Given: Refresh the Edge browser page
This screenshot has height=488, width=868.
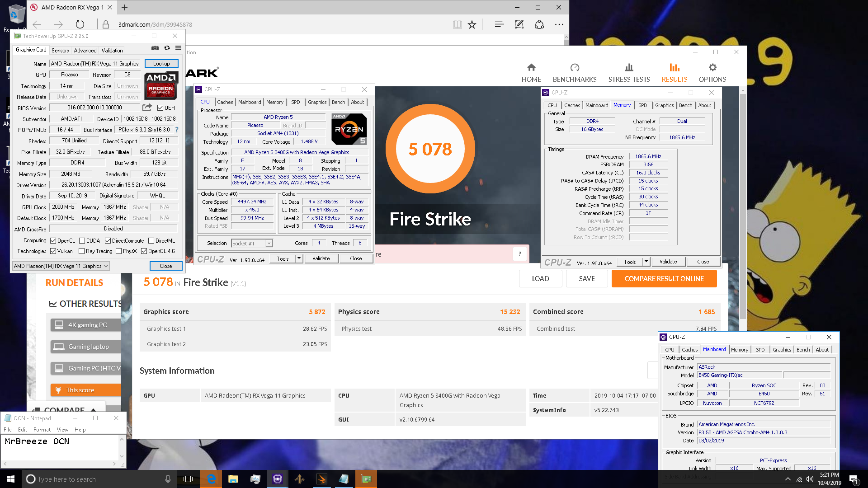Looking at the screenshot, I should click(80, 24).
